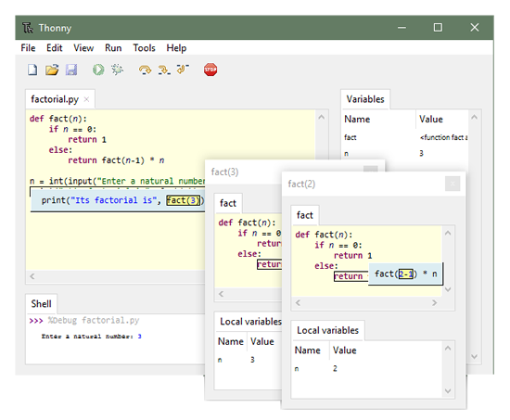Click the Step out debugger icon
Viewport: 510px width, 420px height.
click(x=183, y=70)
